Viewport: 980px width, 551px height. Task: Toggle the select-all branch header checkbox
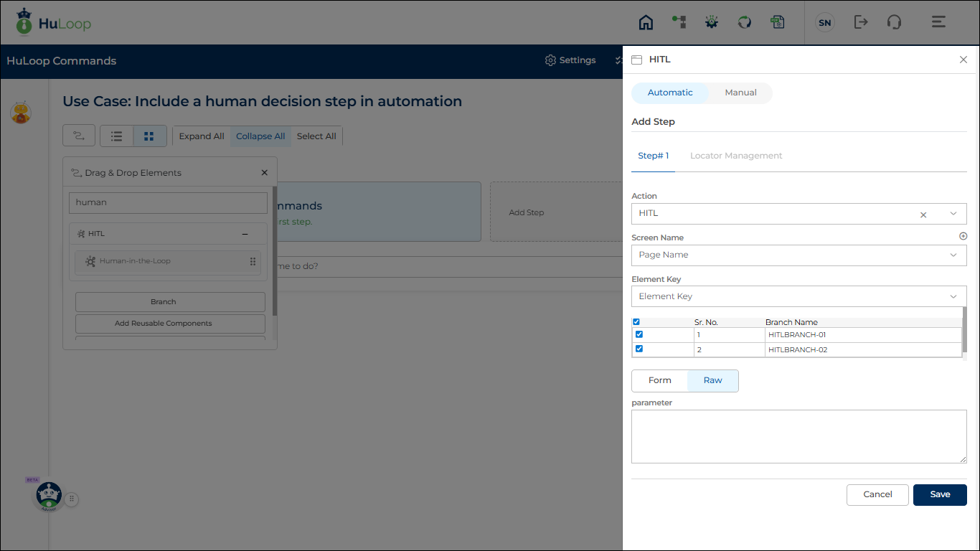(x=636, y=322)
